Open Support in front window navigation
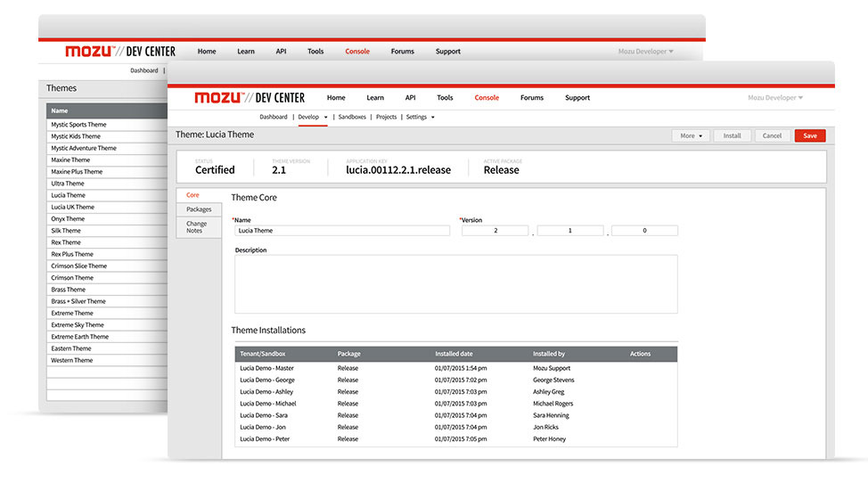The width and height of the screenshot is (868, 499). coord(577,97)
